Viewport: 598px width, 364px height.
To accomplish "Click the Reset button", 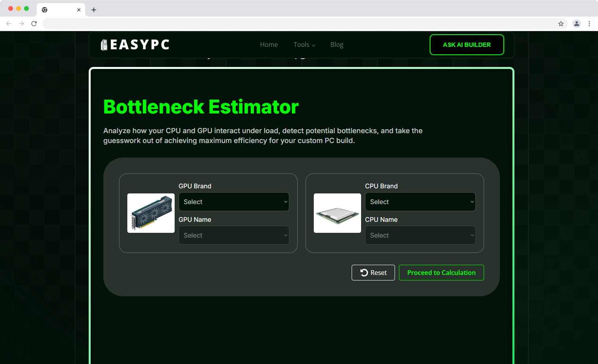I will [x=373, y=272].
